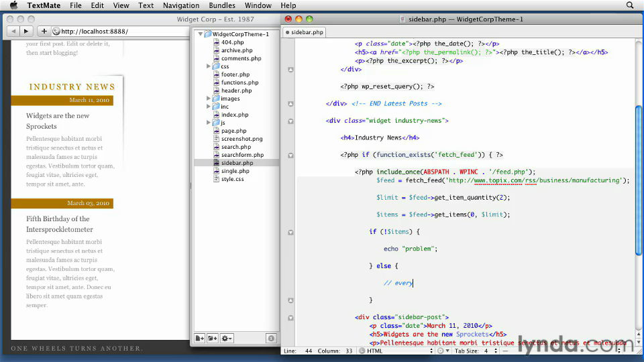Open single.php in project drawer

click(235, 171)
